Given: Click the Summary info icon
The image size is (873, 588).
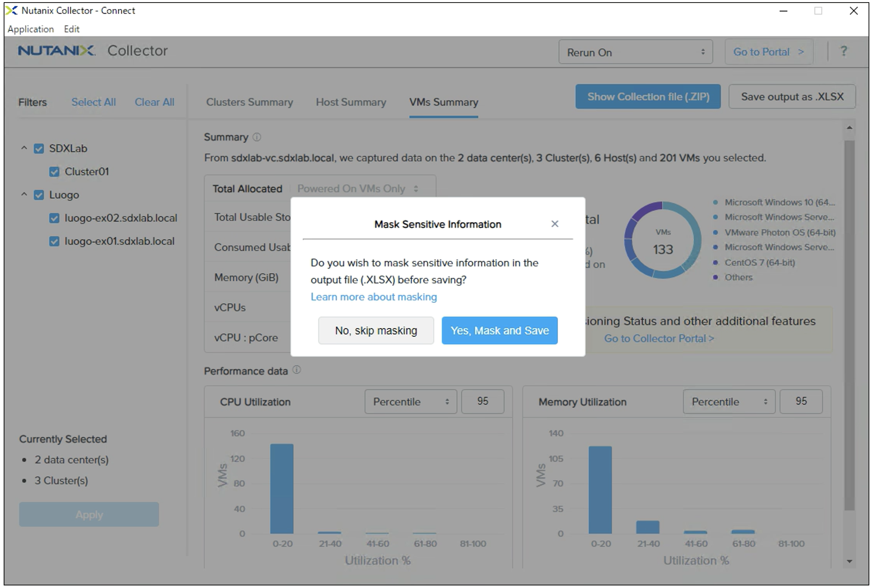Looking at the screenshot, I should point(257,137).
